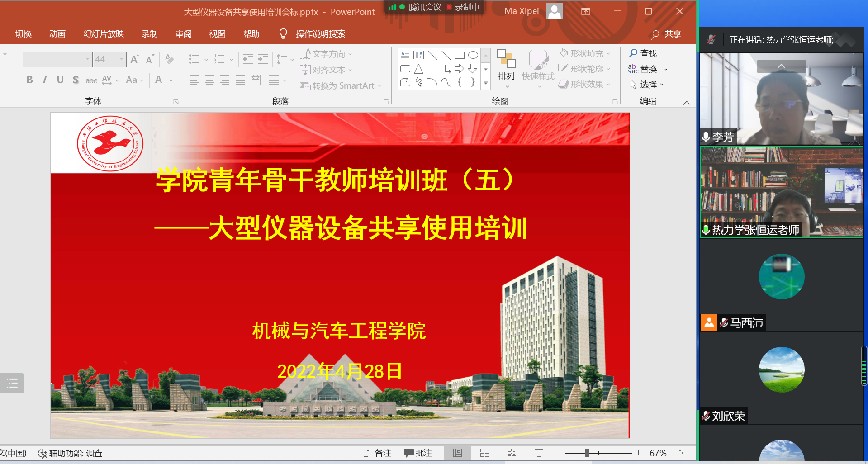Viewport: 868px width, 464px height.
Task: Click the reading view icon
Action: (x=512, y=453)
